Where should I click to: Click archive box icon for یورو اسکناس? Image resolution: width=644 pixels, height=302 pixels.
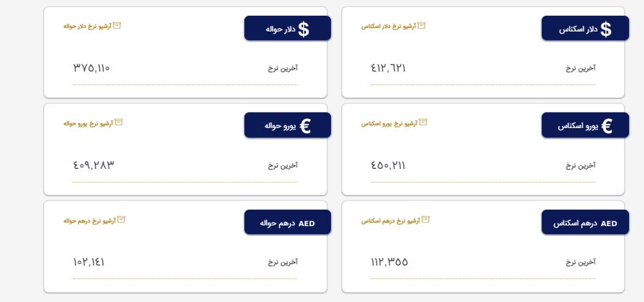coord(423,122)
